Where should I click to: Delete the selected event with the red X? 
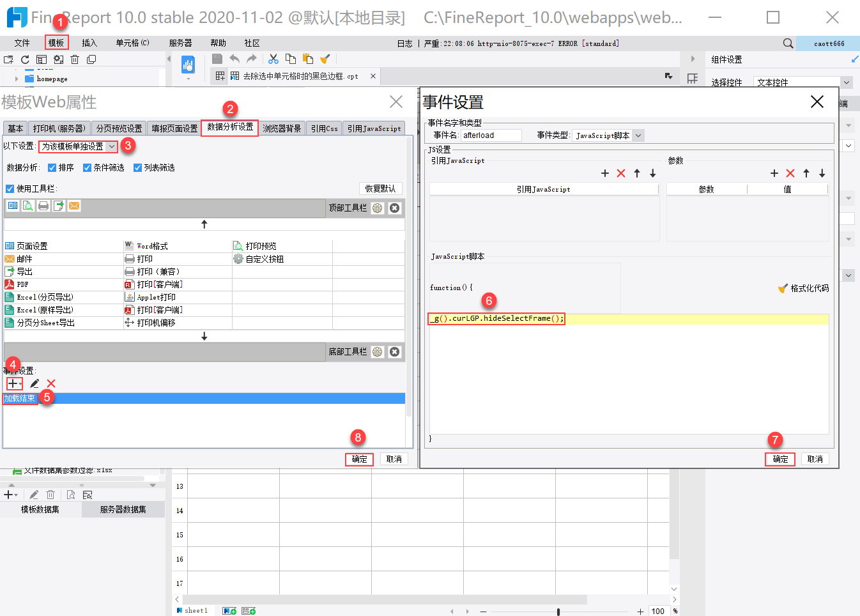51,383
